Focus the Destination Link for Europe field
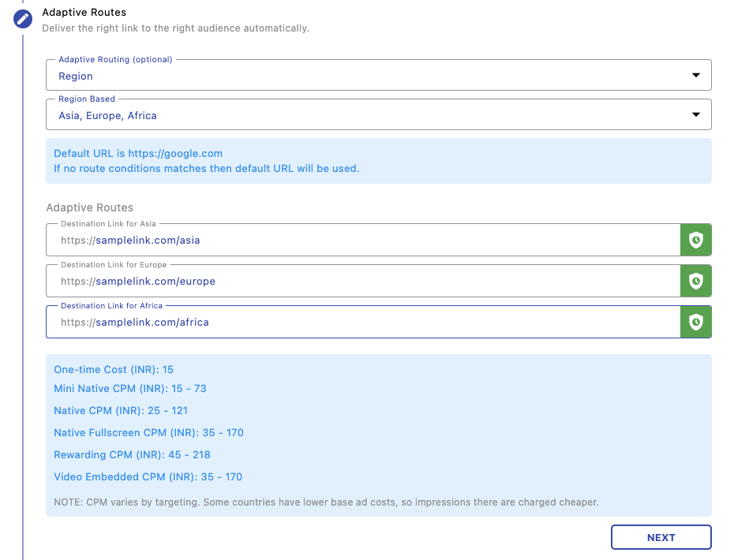This screenshot has width=734, height=560. [x=363, y=282]
